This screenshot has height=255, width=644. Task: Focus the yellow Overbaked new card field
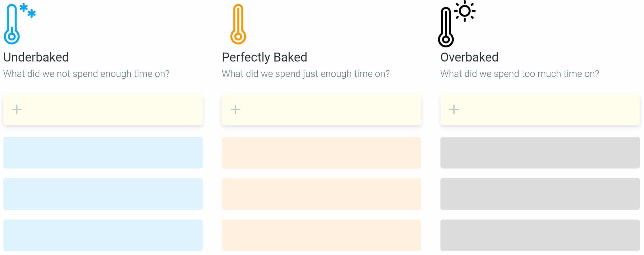point(540,109)
